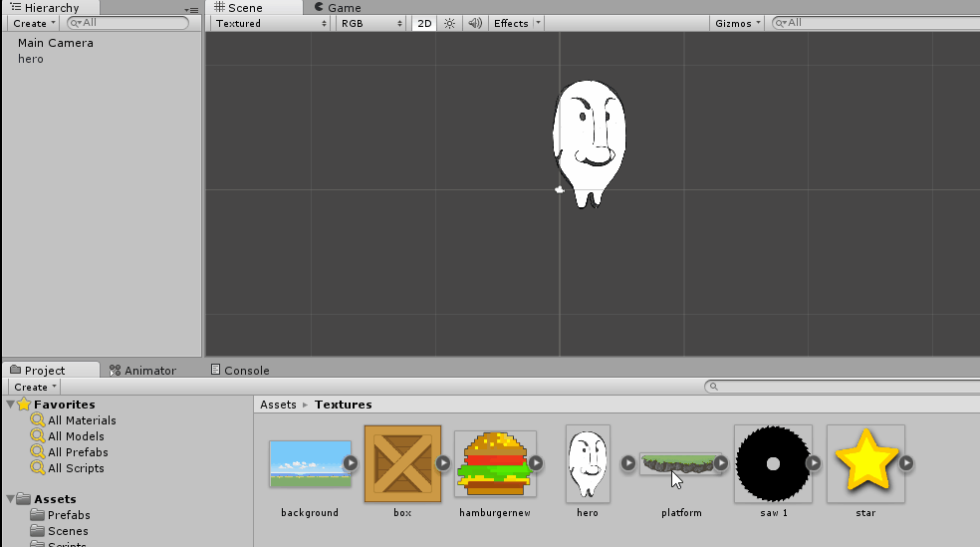This screenshot has width=980, height=547.
Task: Select hero sprite in Scene view
Action: click(x=589, y=143)
